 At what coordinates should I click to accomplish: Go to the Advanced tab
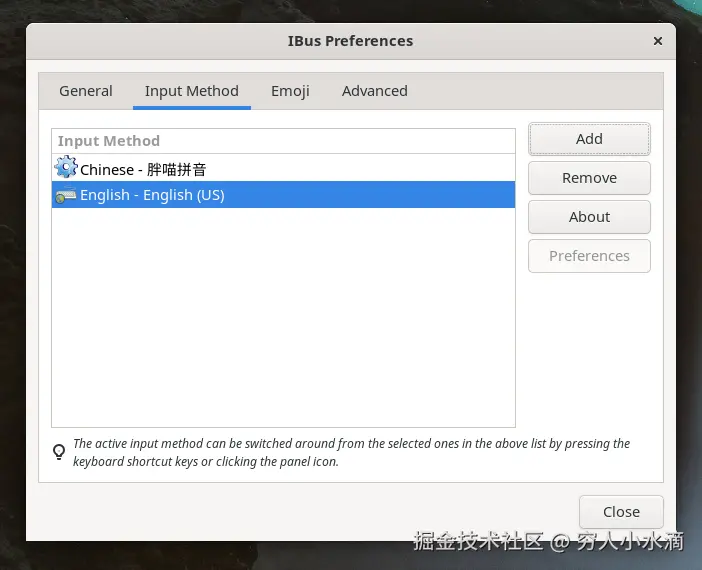click(375, 91)
